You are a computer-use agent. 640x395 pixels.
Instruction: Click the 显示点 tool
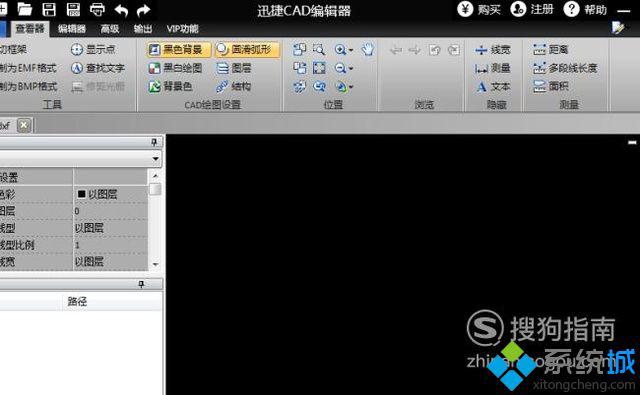pyautogui.click(x=93, y=49)
